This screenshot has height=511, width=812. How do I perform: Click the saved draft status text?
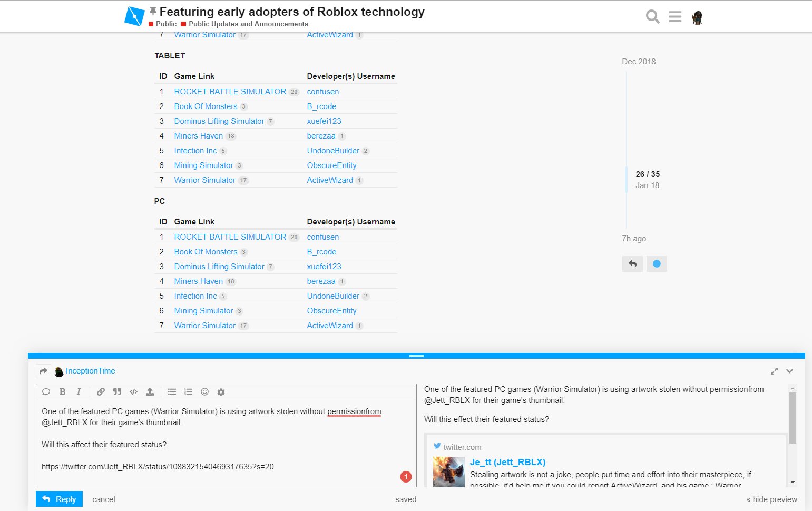coord(406,499)
